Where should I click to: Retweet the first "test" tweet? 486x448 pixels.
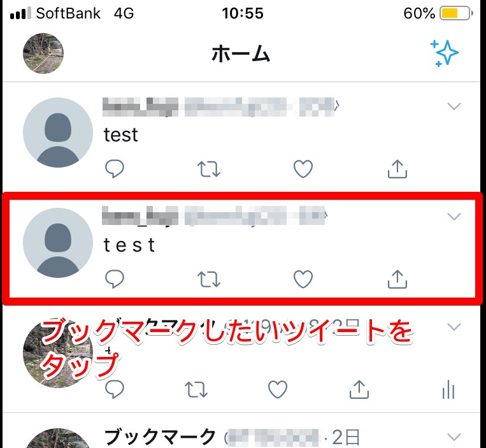(x=209, y=169)
